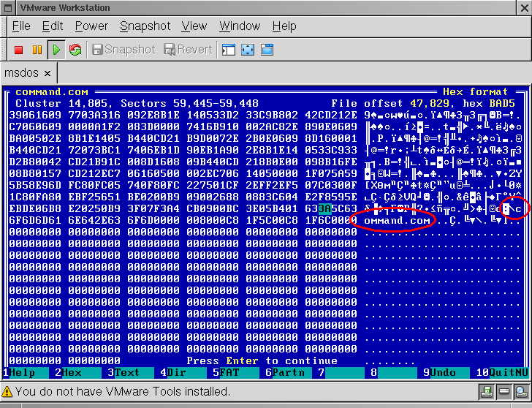Viewport: 532px width, 408px height.
Task: Open the File menu
Action: (x=21, y=26)
